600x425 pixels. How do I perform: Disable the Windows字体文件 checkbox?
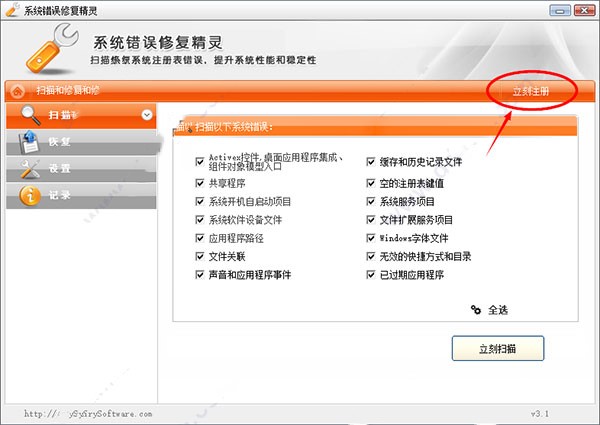[x=370, y=238]
